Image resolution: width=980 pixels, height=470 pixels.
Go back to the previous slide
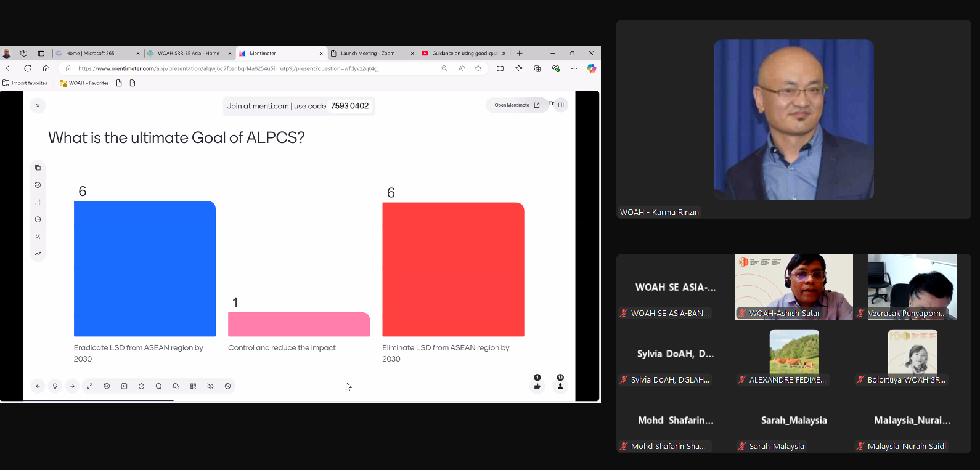(38, 386)
